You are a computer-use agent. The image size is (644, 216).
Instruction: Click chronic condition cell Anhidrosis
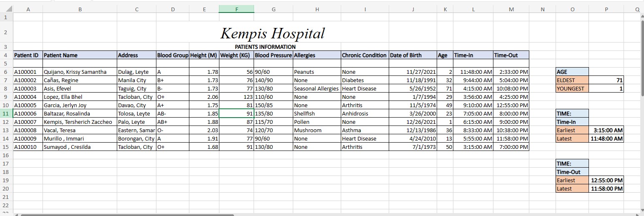(x=365, y=113)
